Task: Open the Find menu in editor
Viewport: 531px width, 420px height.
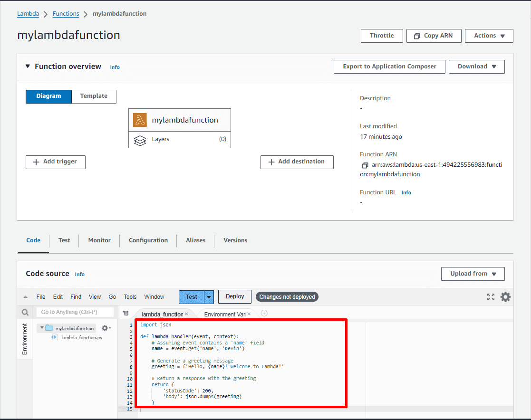Action: click(76, 297)
